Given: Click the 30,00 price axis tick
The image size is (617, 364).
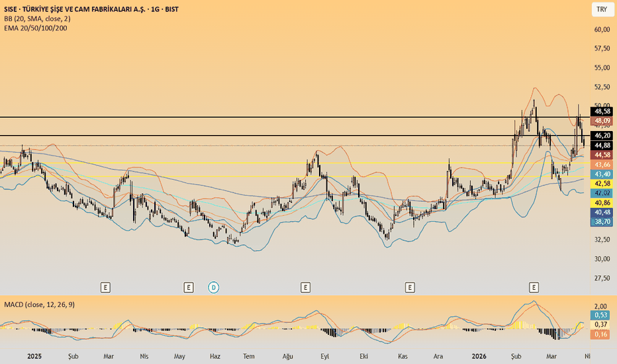Looking at the screenshot, I should click(x=602, y=259).
